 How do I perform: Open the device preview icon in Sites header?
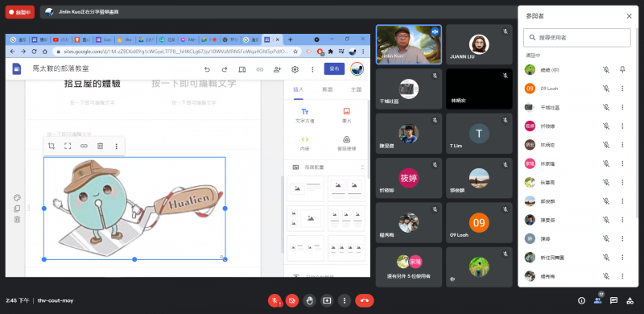click(242, 69)
